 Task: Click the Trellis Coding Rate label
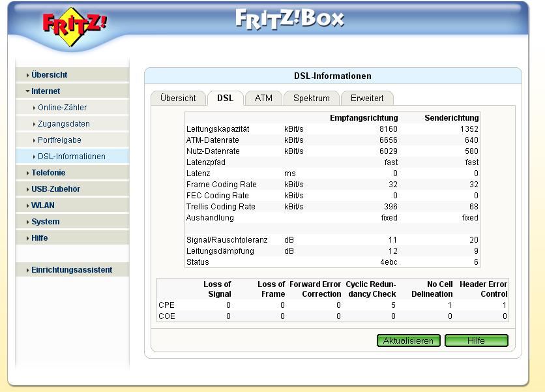[221, 207]
